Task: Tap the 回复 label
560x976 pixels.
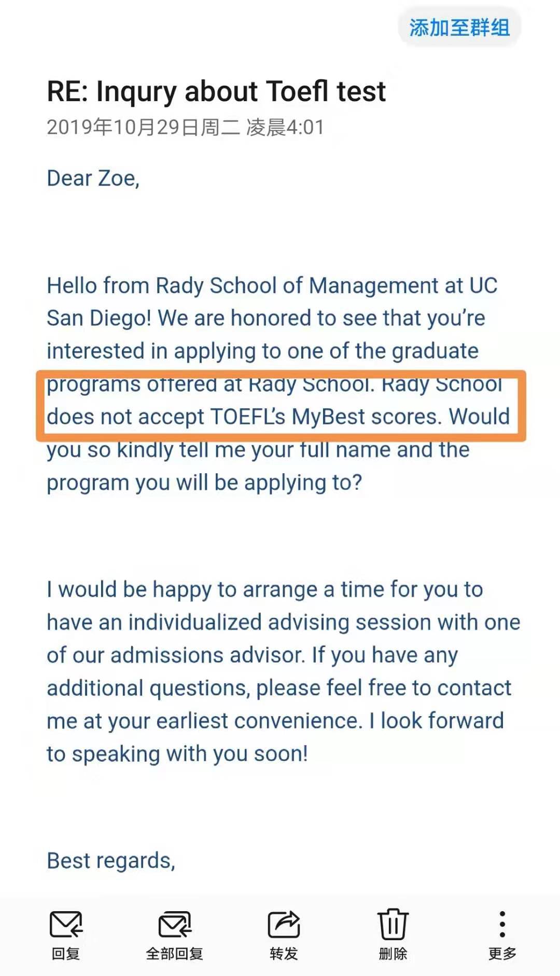Action: (66, 954)
